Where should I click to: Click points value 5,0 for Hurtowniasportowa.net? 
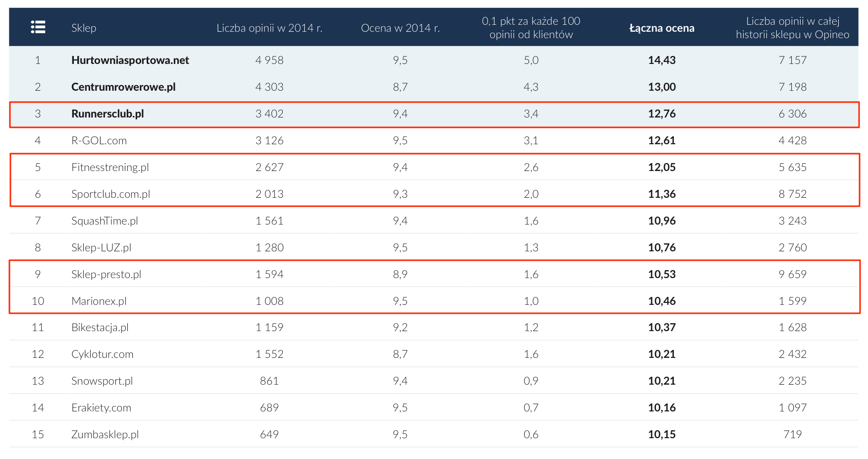[x=531, y=60]
